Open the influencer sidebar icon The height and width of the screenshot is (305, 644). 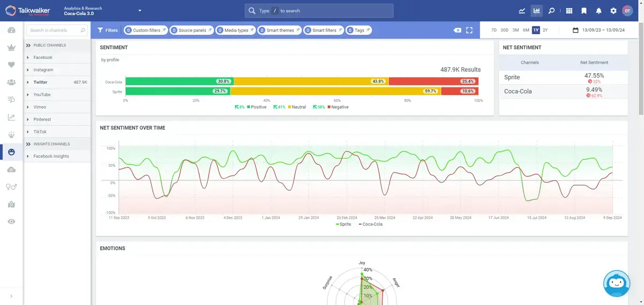pos(11,135)
